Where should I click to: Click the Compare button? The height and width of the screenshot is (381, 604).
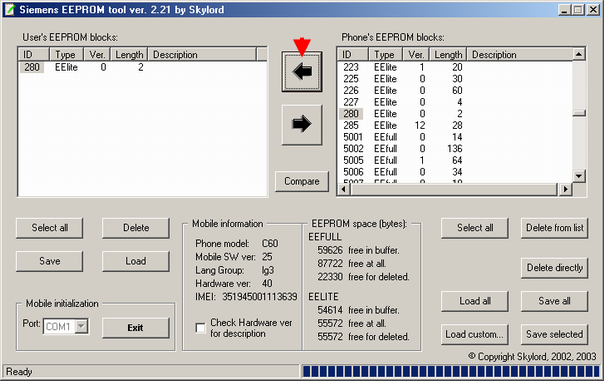point(302,181)
